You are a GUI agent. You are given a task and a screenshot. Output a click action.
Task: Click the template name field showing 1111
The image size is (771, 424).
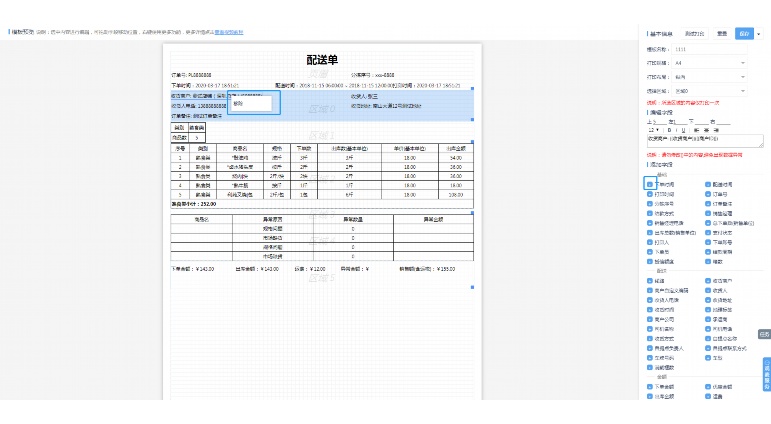[x=710, y=49]
